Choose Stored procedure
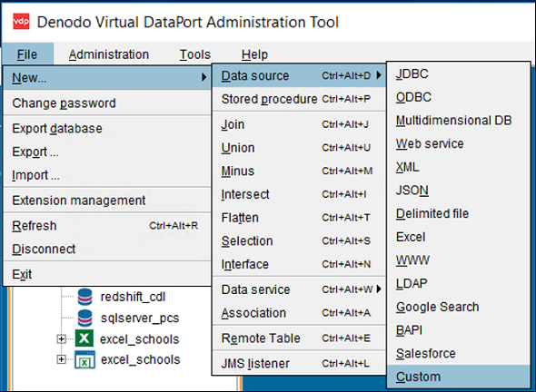This screenshot has height=392, width=536. tap(299, 99)
